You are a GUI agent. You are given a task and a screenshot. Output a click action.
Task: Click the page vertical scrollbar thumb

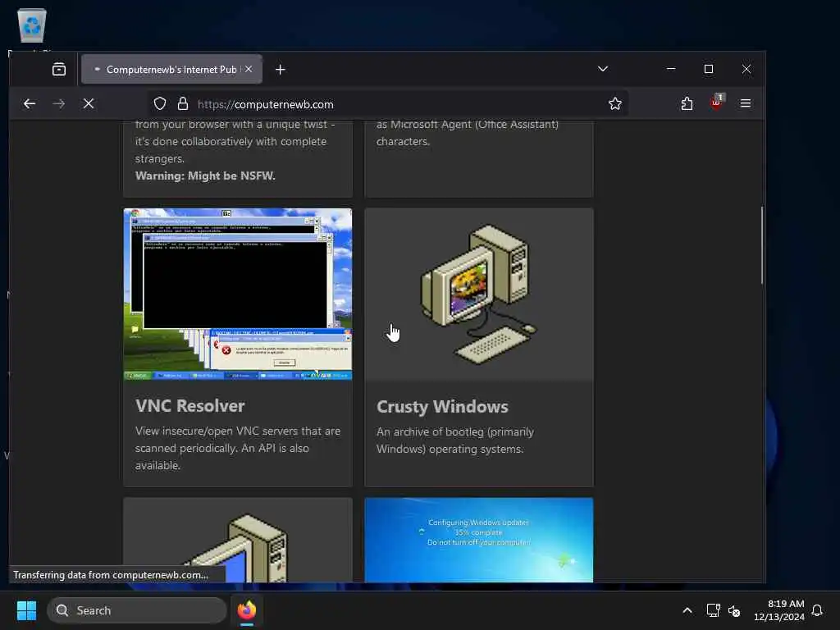point(762,245)
